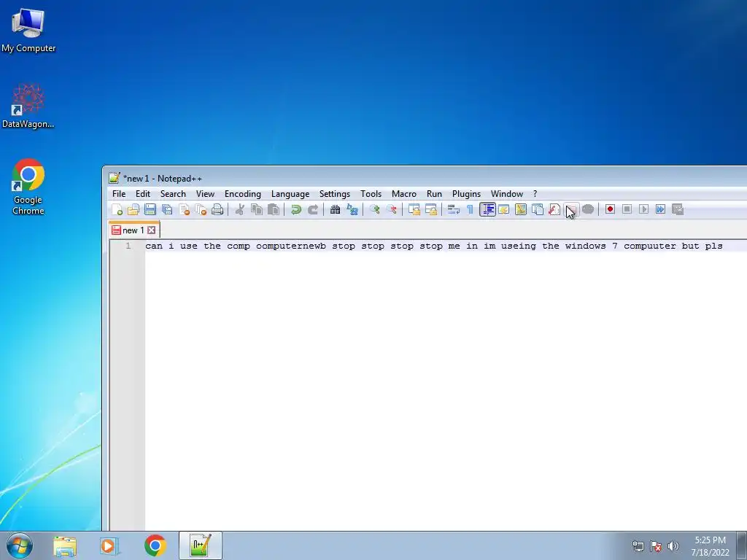Image resolution: width=747 pixels, height=560 pixels.
Task: Click the Open file toolbar icon
Action: 133,209
